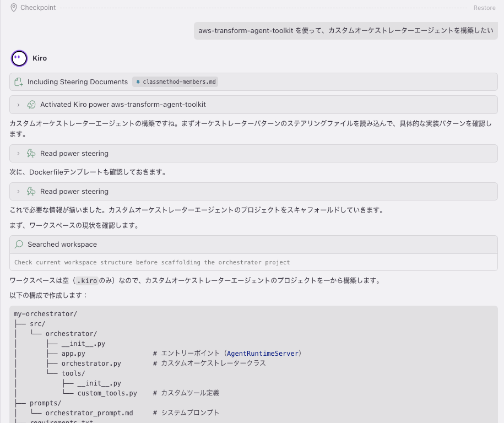The image size is (504, 423).
Task: Click the first Read power steering icon
Action: 31,153
